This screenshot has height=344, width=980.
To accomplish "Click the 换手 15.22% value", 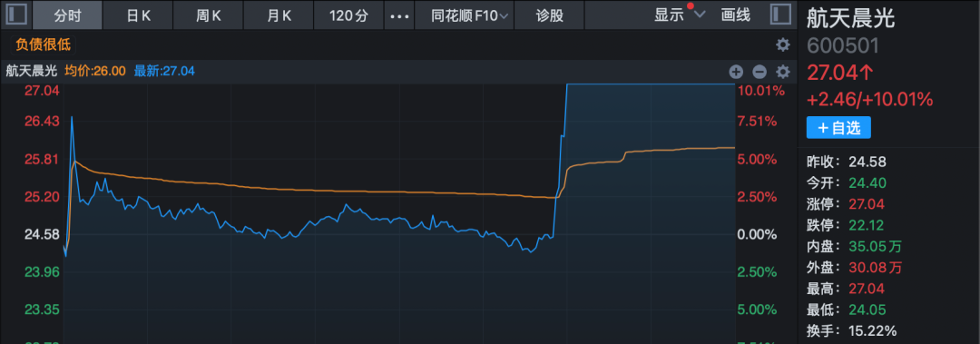I will (x=873, y=330).
